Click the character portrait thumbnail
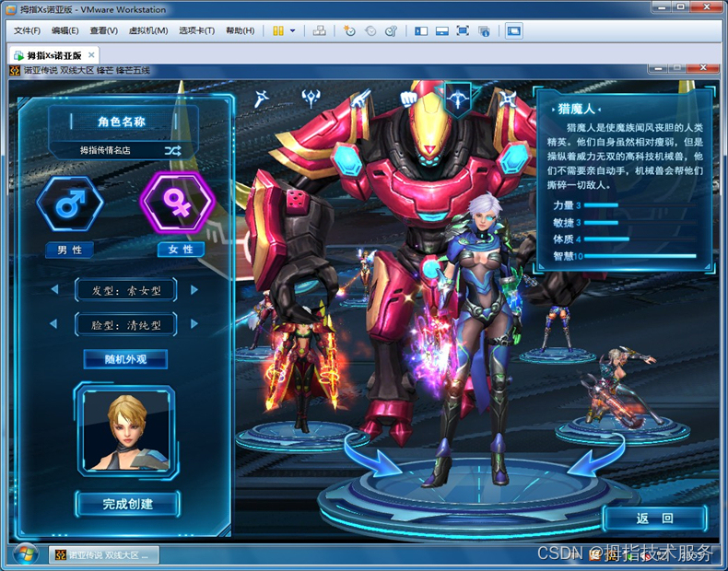The image size is (728, 571). [x=126, y=430]
